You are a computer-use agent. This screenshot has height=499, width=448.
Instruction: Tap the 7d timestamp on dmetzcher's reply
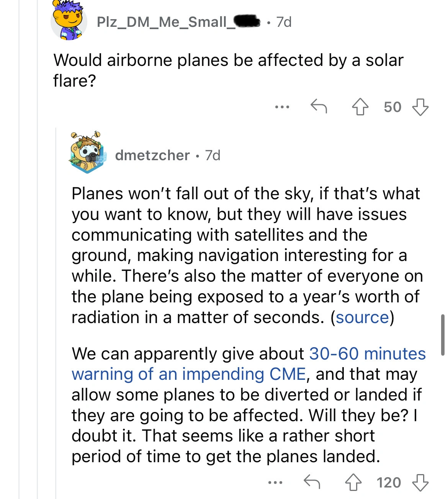[x=213, y=155]
